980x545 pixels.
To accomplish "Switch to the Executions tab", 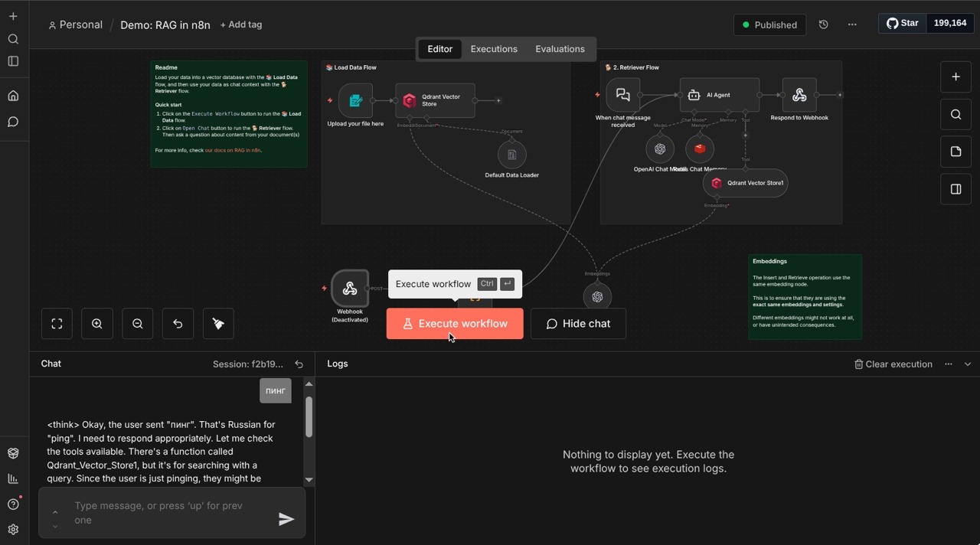I will click(494, 49).
